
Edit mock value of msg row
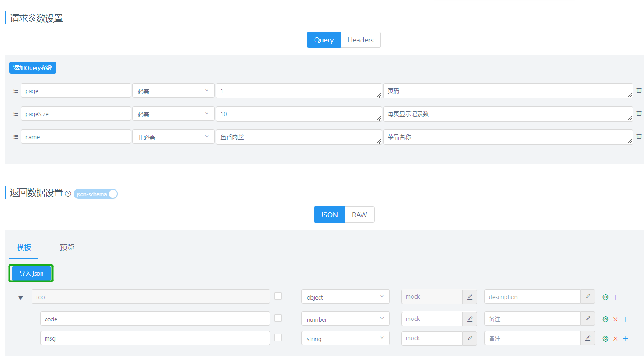coord(469,338)
